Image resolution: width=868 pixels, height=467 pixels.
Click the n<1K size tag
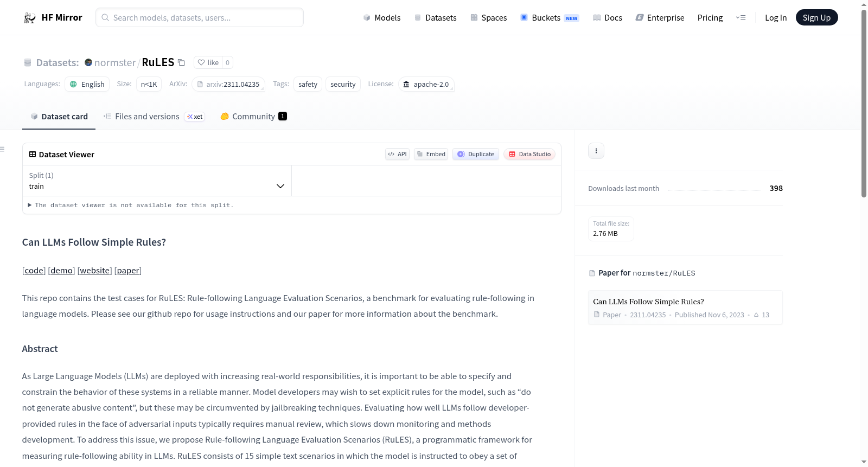tap(149, 84)
